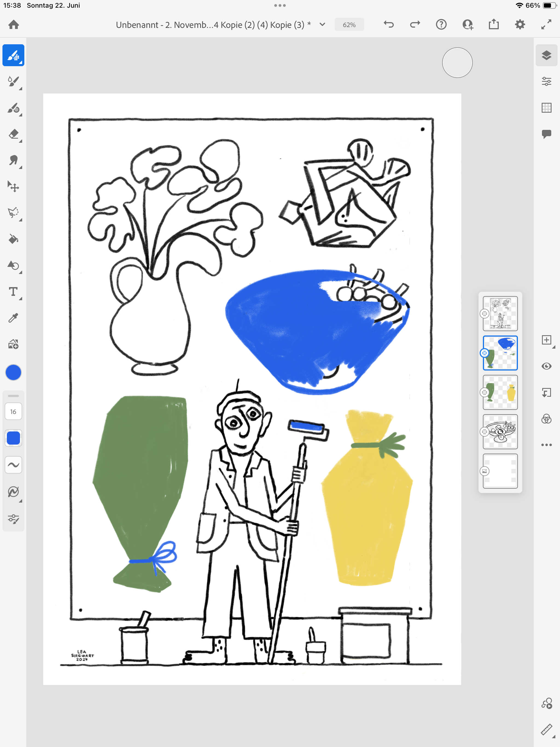Select the yellow vase layer thumbnail

(500, 392)
